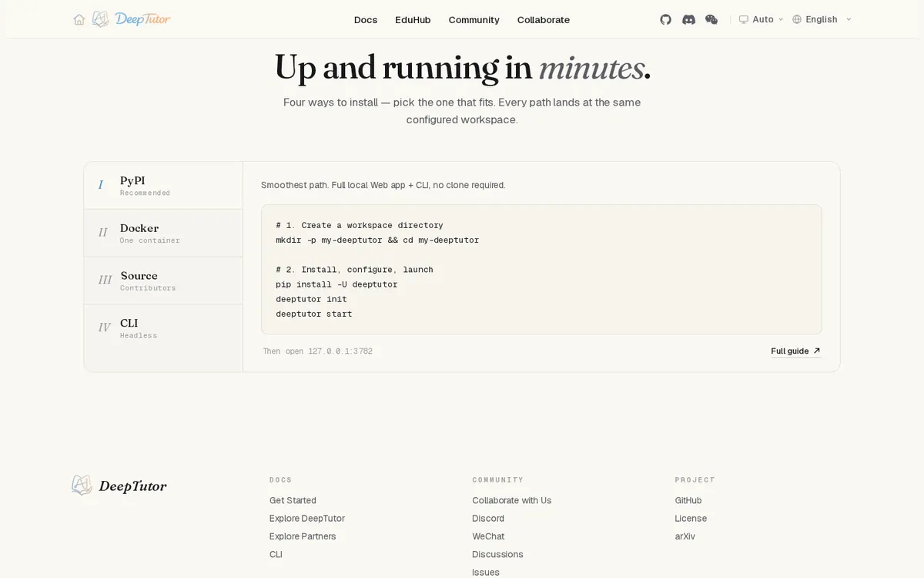
Task: Open the CLI footer link
Action: click(x=276, y=554)
